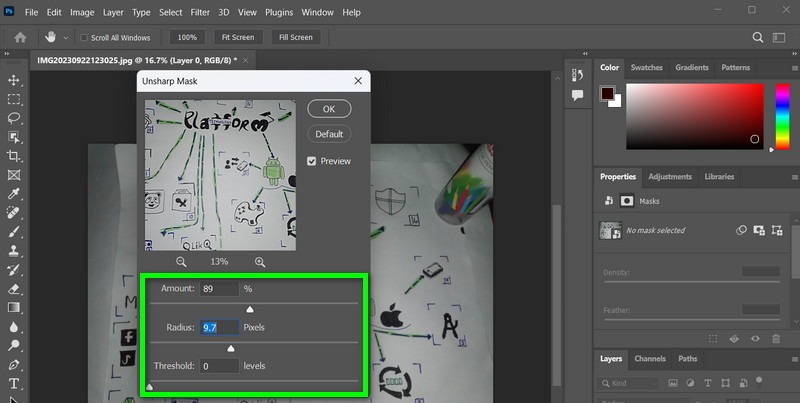The image size is (800, 403).
Task: Toggle the Preview checkbox
Action: click(312, 161)
